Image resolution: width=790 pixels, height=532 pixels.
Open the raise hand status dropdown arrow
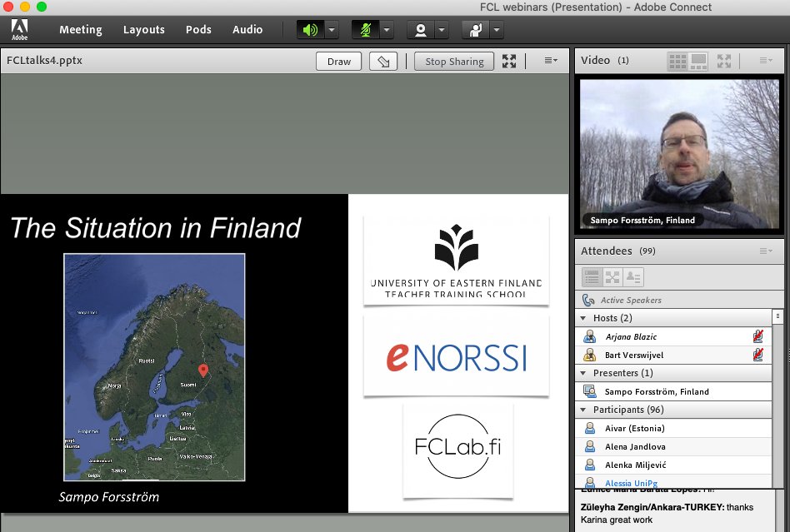click(497, 30)
